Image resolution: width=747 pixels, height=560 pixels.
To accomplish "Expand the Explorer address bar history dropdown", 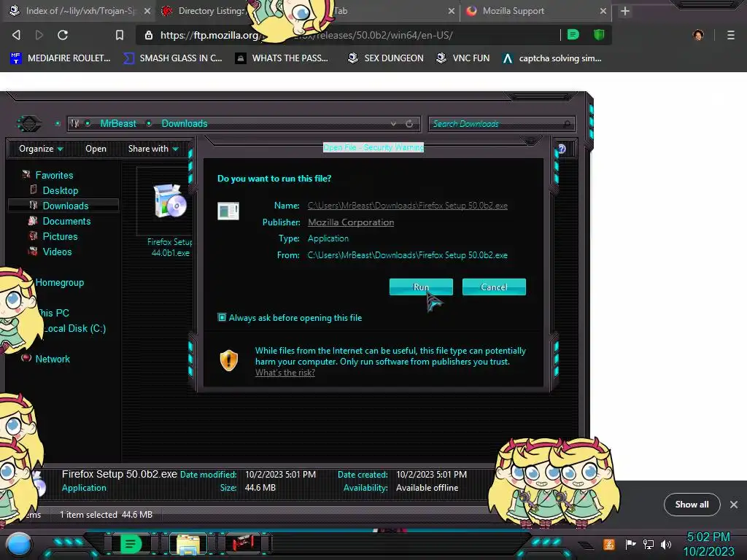I will [x=393, y=124].
